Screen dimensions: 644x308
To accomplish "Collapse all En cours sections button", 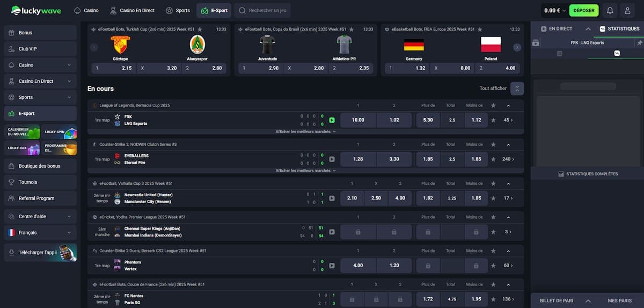I will [517, 88].
